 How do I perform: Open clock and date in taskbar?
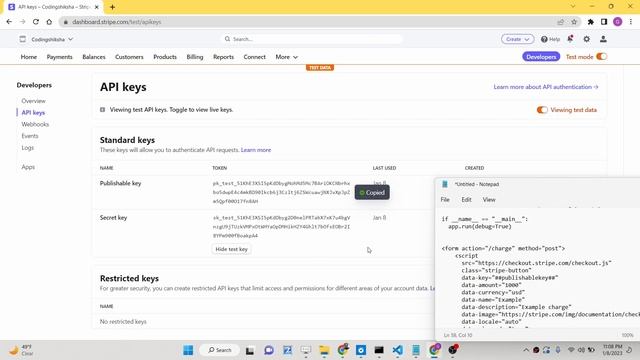612,350
